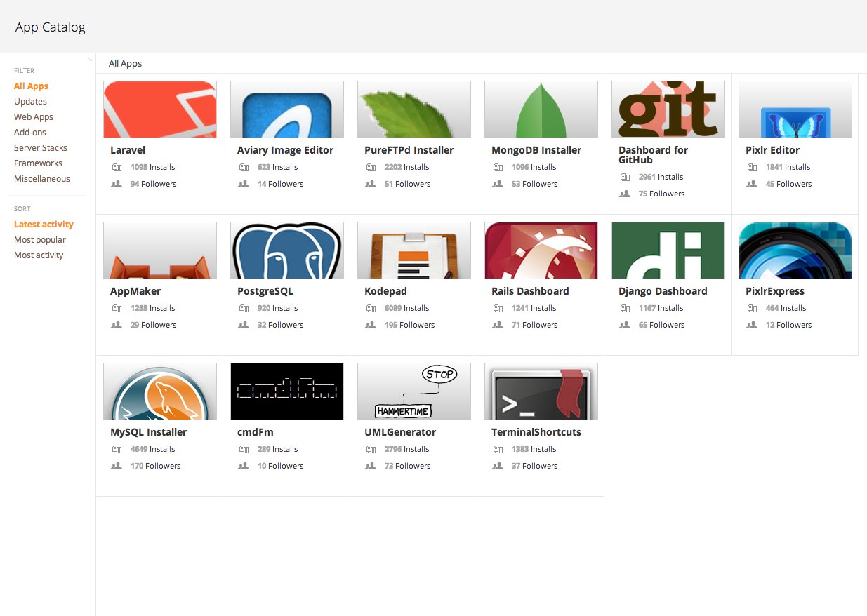This screenshot has width=867, height=616.
Task: Sort by Latest activity
Action: (x=44, y=225)
